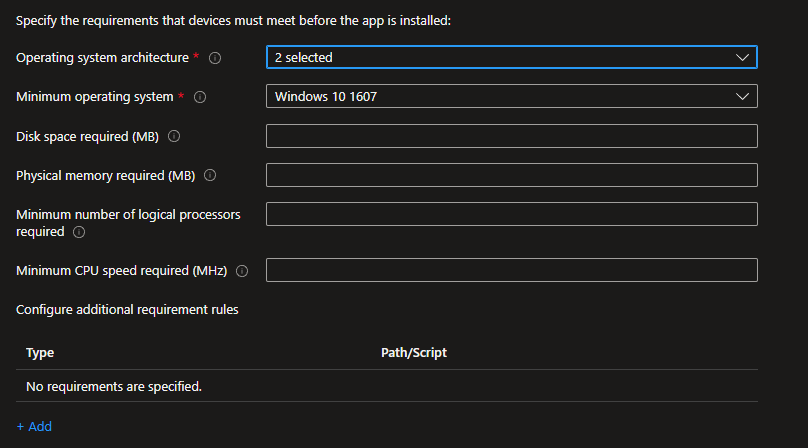Click the 'Configure additional requirement rules' heading

click(x=127, y=310)
